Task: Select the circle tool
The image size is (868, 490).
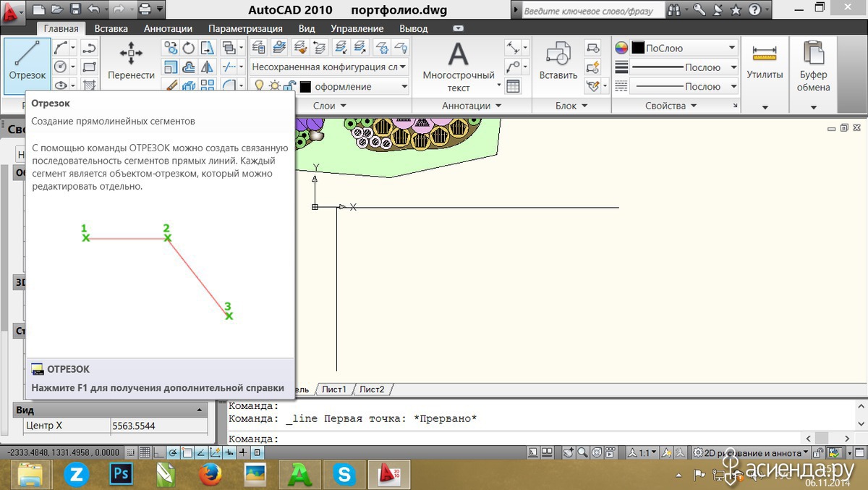Action: coord(61,67)
